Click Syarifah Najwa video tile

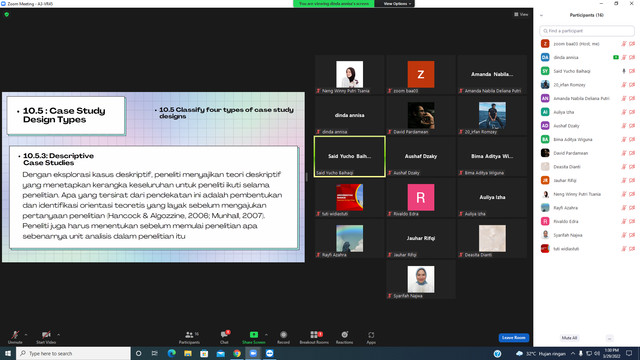tap(421, 280)
